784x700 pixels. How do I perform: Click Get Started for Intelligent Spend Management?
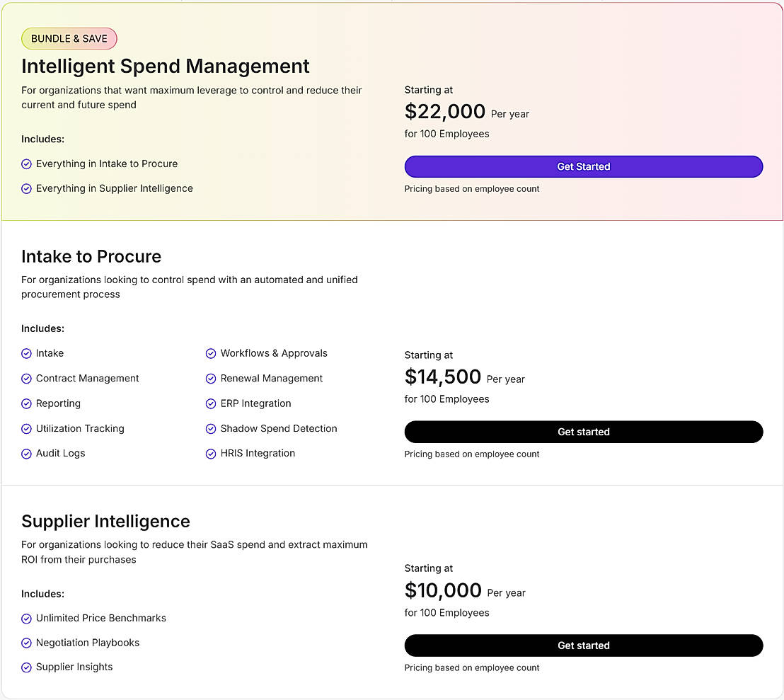tap(583, 166)
